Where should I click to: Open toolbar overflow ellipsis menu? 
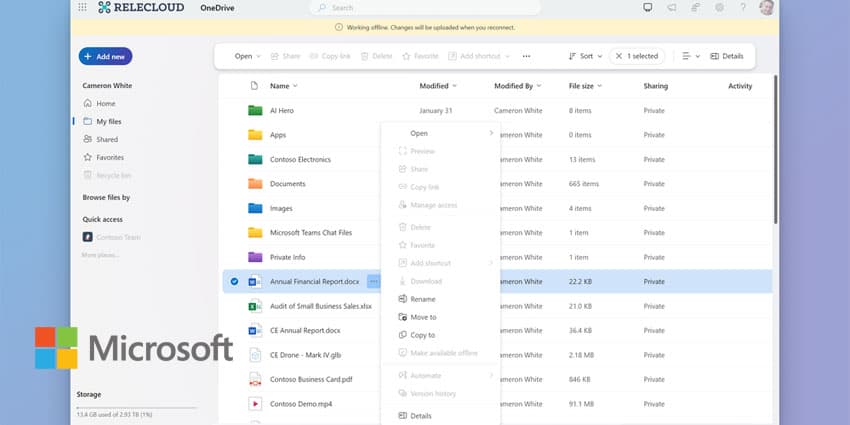526,56
